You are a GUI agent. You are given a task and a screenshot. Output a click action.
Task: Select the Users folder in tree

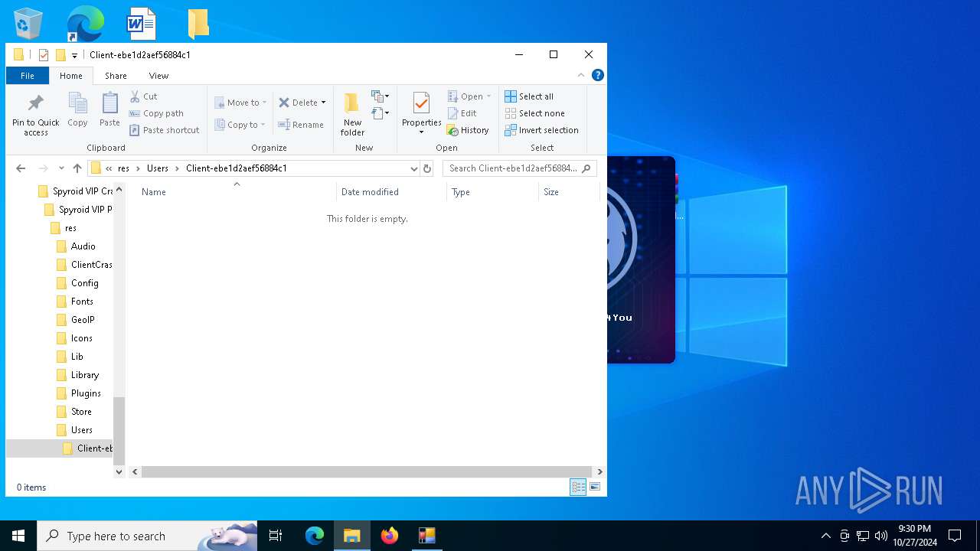[x=81, y=430]
